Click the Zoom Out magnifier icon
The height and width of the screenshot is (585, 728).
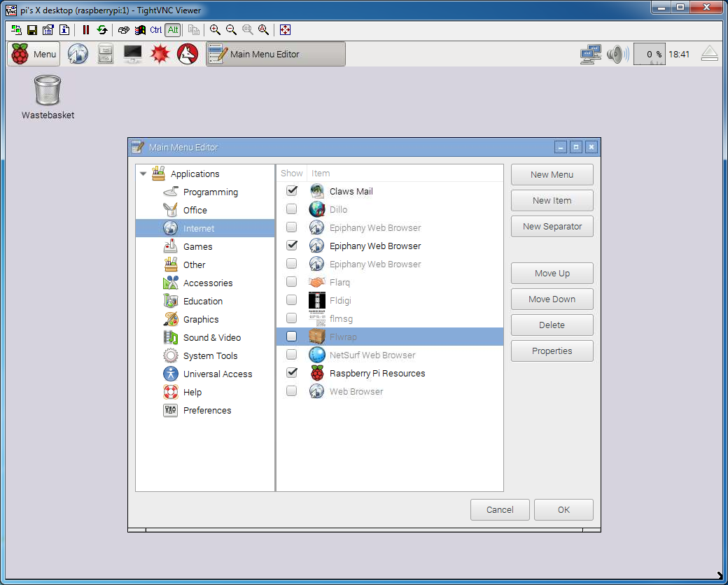pos(231,30)
